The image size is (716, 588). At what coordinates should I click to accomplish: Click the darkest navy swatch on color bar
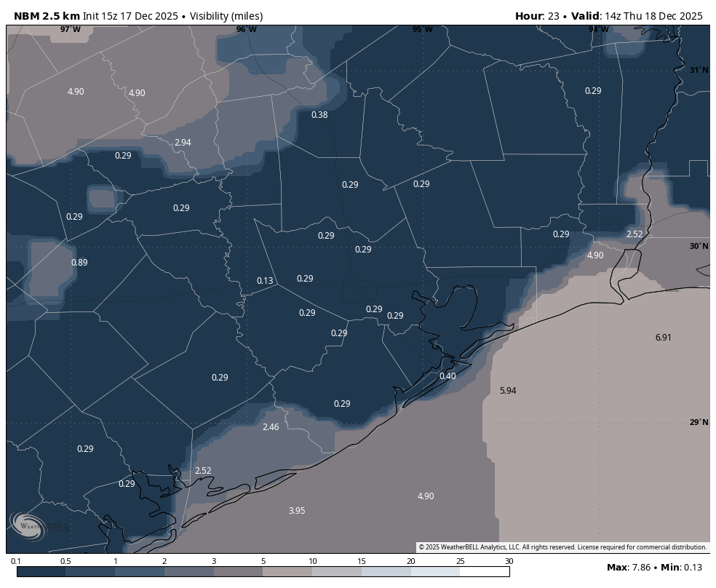[41, 572]
